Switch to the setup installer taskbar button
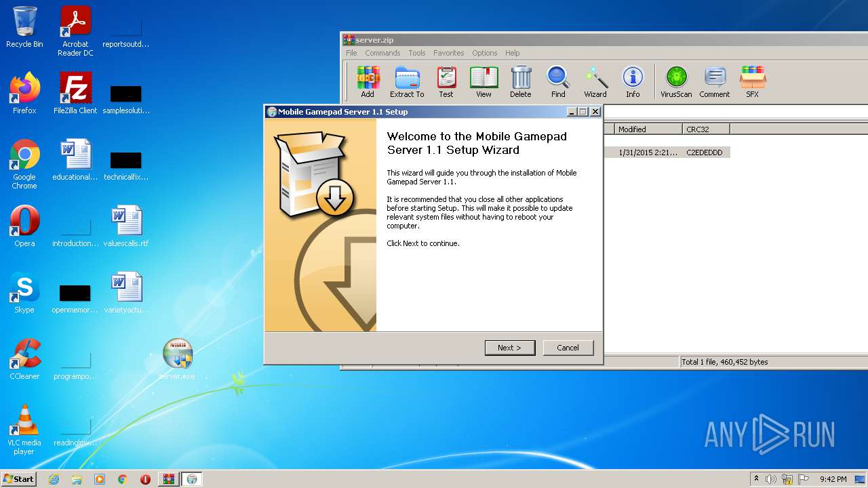 [192, 479]
